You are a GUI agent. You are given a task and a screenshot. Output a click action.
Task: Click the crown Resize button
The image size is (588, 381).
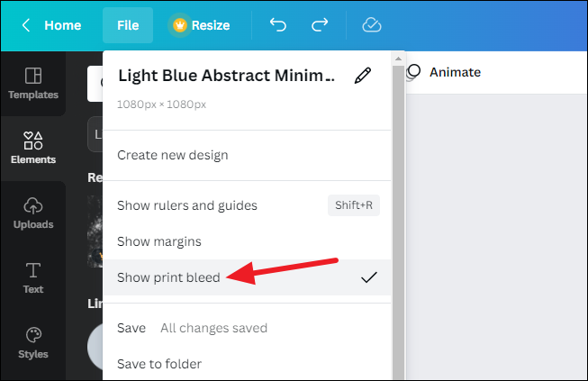click(x=202, y=25)
